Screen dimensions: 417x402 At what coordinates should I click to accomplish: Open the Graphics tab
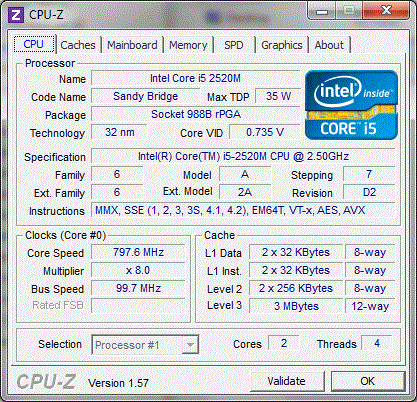tap(282, 45)
